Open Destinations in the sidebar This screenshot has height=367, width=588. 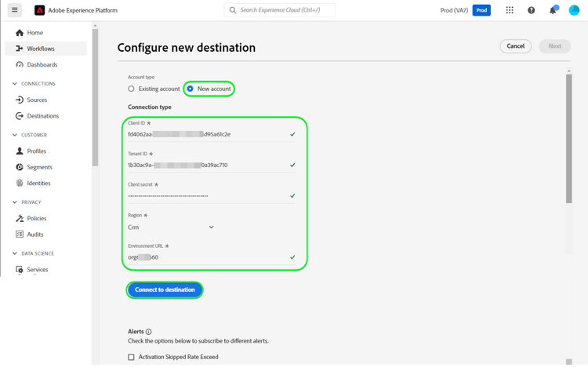tap(42, 116)
